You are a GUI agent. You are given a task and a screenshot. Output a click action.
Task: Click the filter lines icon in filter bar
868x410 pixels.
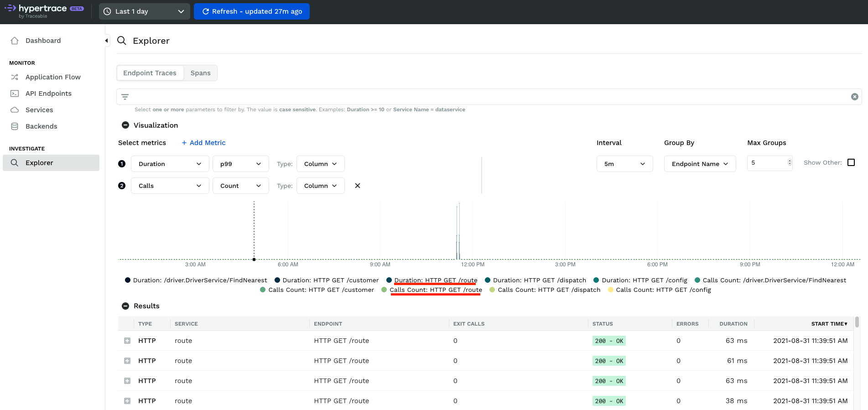coord(125,97)
